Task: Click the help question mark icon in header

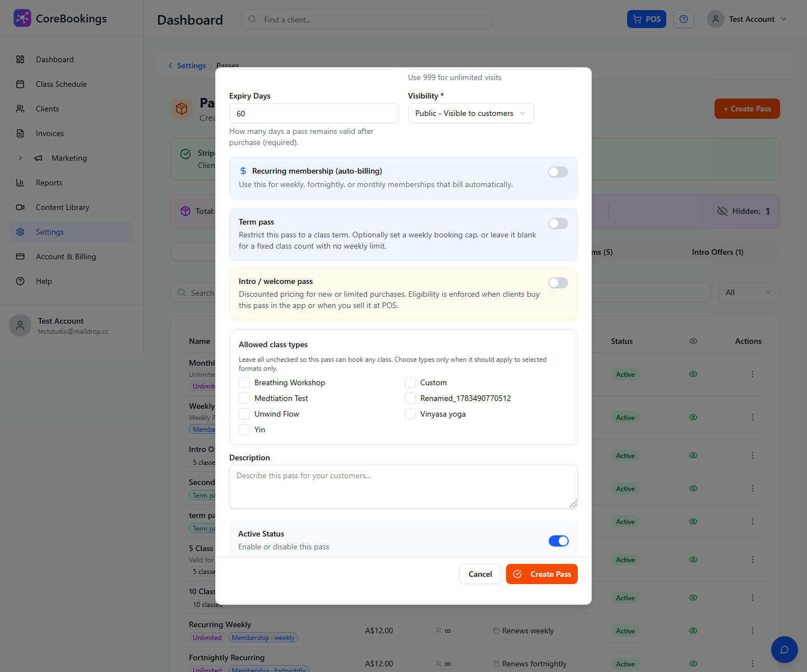Action: coord(684,19)
